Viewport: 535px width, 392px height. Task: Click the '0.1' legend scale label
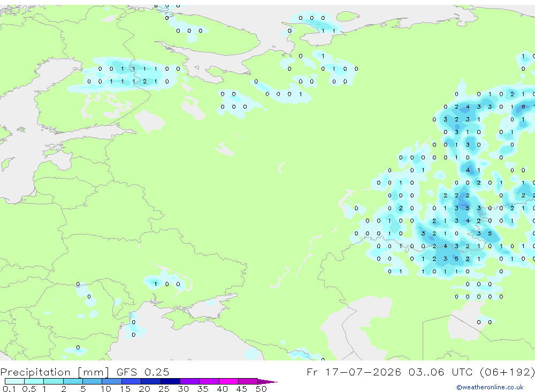[x=9, y=389]
